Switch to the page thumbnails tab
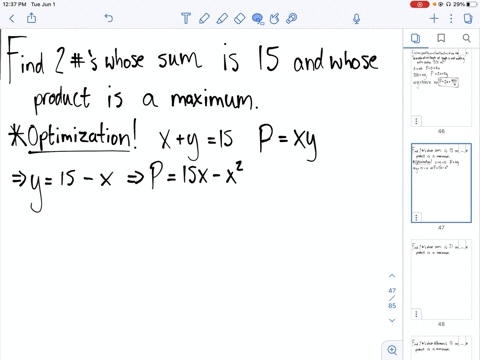This screenshot has width=480, height=360. coord(415,38)
